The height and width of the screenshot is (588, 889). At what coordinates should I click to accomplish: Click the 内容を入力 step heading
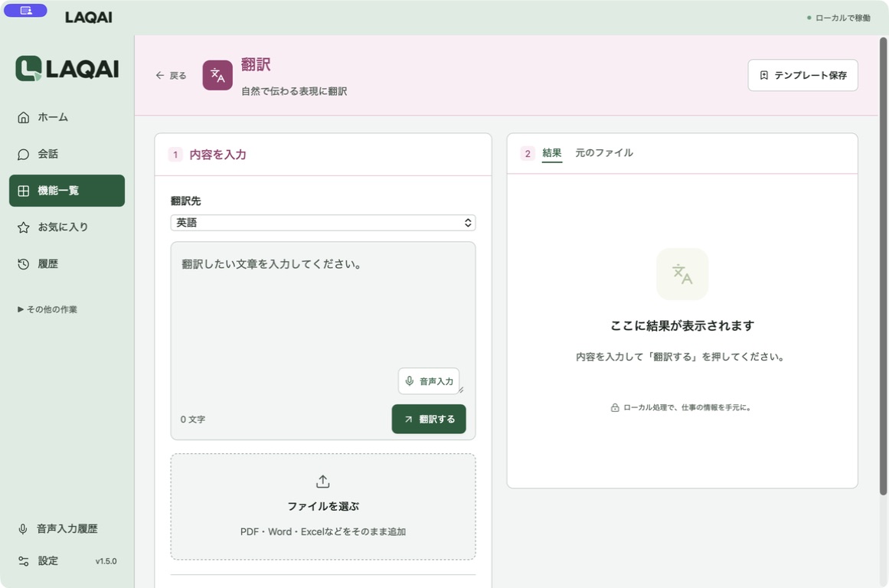click(217, 155)
